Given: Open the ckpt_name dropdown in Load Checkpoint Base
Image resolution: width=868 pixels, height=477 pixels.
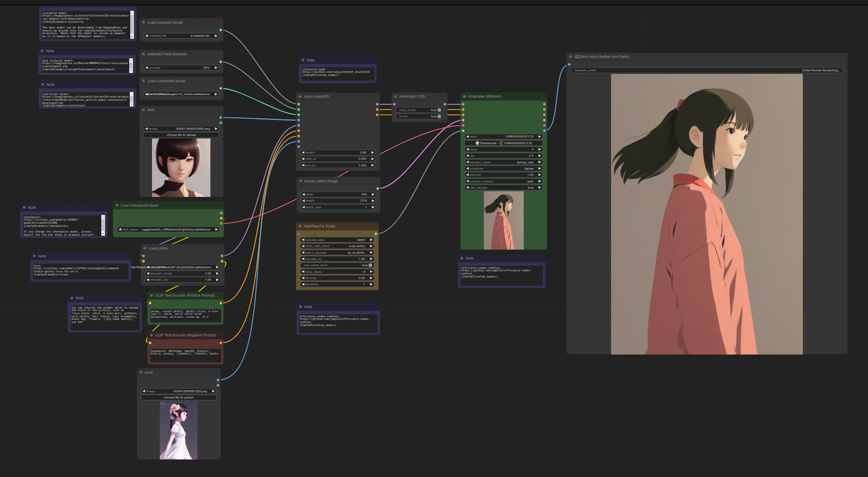Looking at the screenshot, I should point(169,229).
